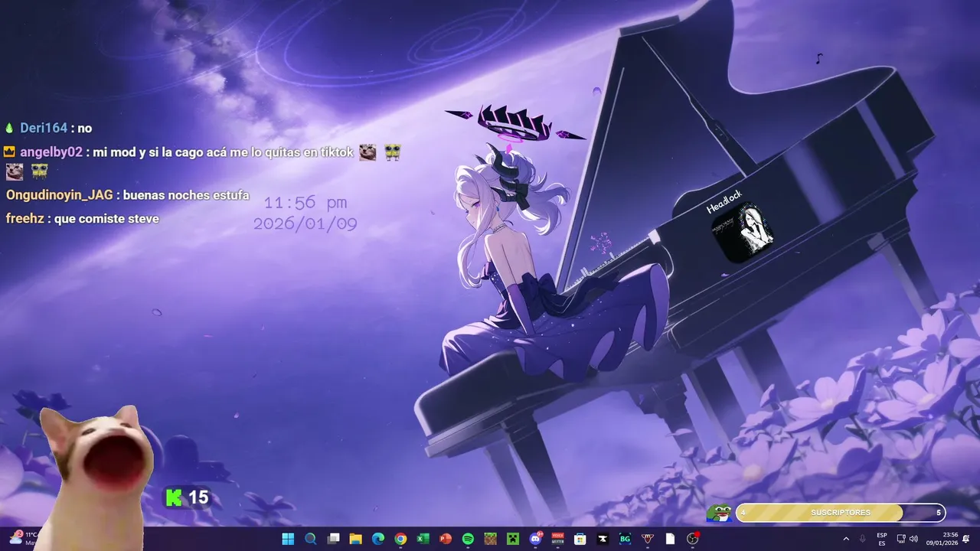Open the Windows Start menu
The height and width of the screenshot is (551, 980).
288,539
